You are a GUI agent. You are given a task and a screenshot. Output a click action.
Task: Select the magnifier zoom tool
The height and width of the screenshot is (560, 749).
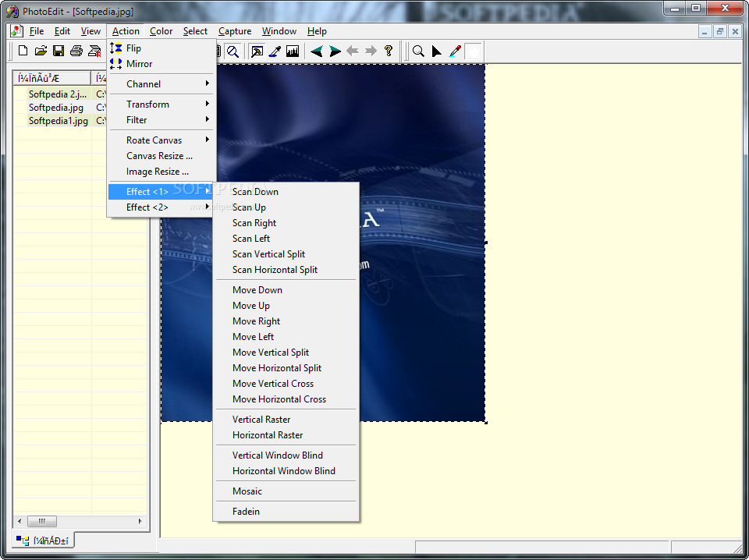tap(418, 51)
